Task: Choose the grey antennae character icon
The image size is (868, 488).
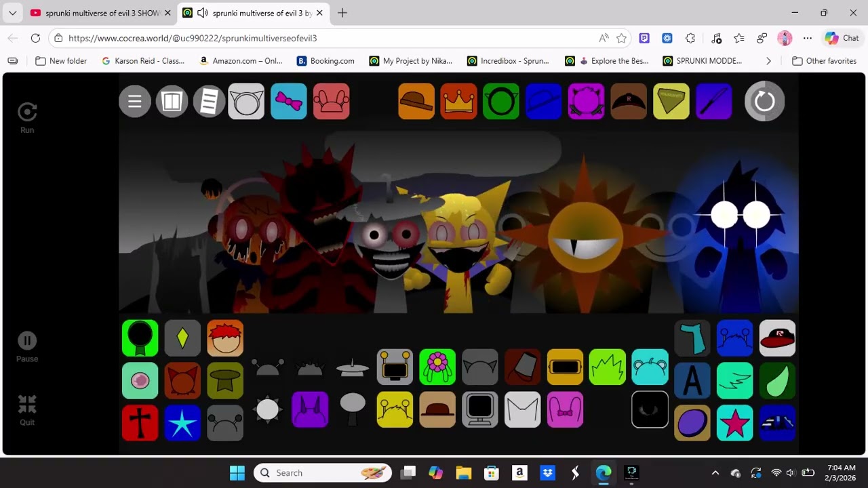Action: (x=225, y=423)
